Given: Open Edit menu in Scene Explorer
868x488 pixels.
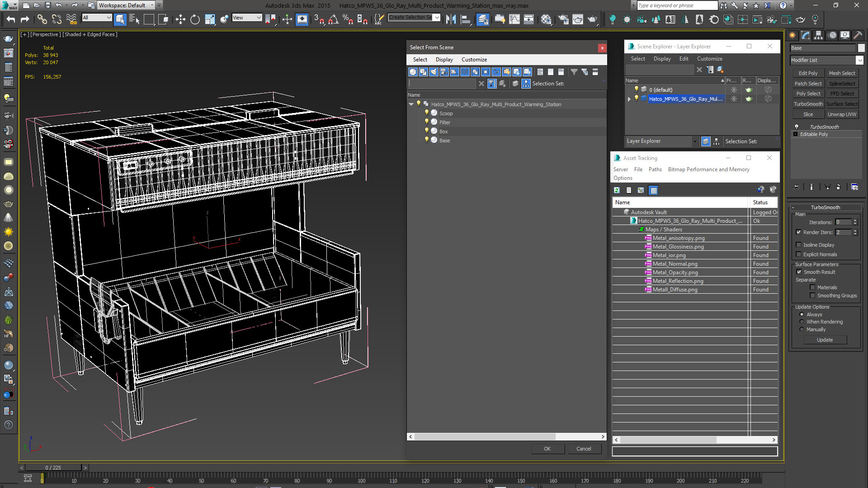Looking at the screenshot, I should coord(684,59).
